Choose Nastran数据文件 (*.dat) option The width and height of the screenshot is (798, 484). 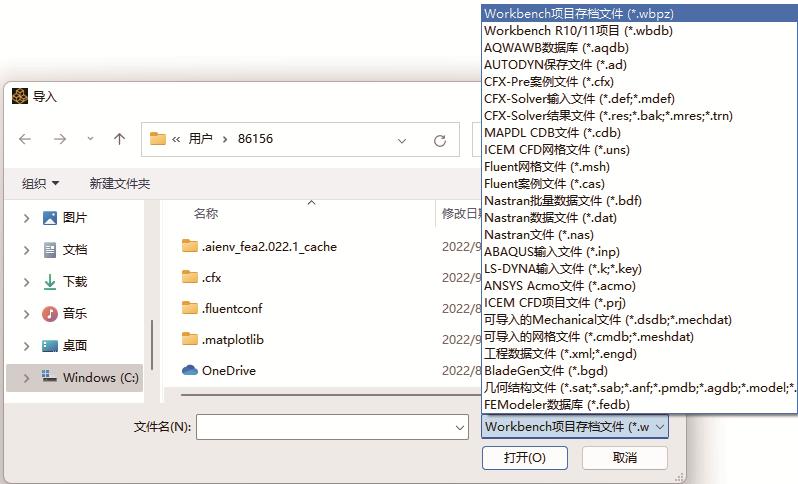[x=639, y=218]
